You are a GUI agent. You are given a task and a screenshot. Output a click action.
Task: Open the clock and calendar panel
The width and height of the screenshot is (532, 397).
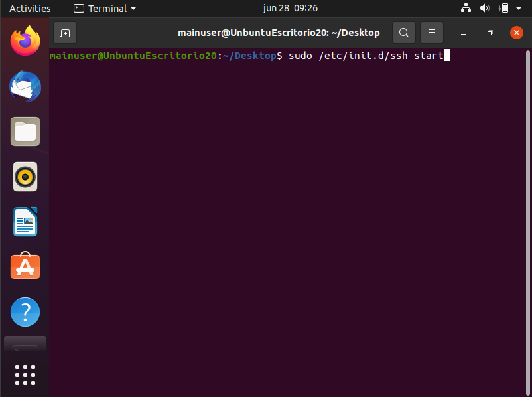point(290,8)
